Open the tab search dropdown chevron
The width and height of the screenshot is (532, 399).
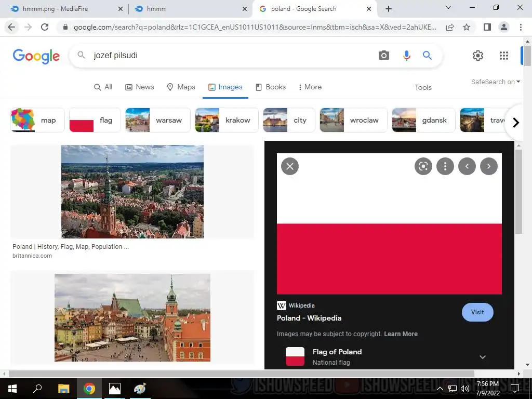pos(448,7)
